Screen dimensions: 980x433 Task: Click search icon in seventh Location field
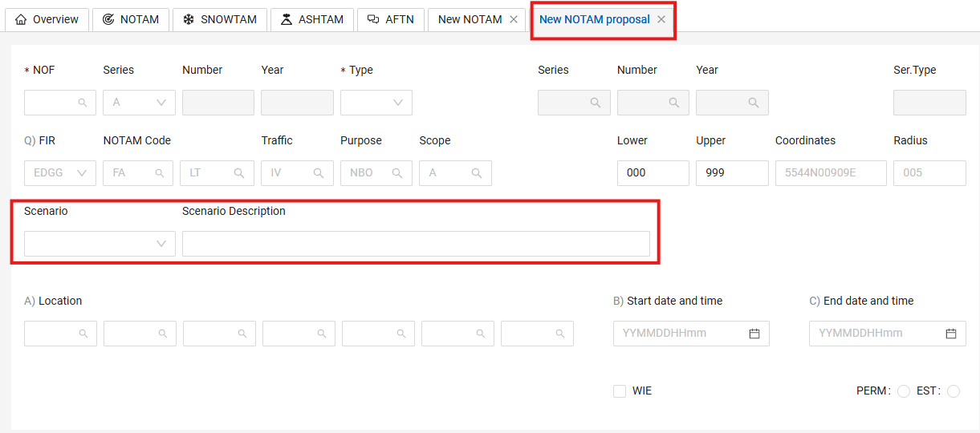(560, 334)
